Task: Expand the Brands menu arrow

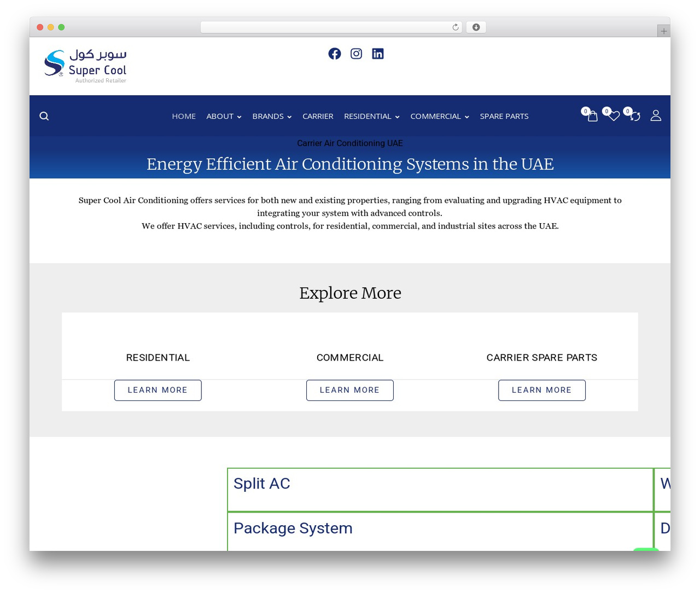Action: 289,117
